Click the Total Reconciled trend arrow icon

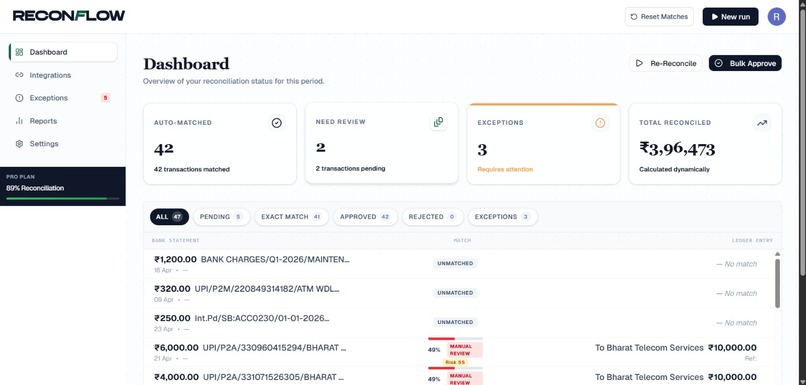point(762,123)
